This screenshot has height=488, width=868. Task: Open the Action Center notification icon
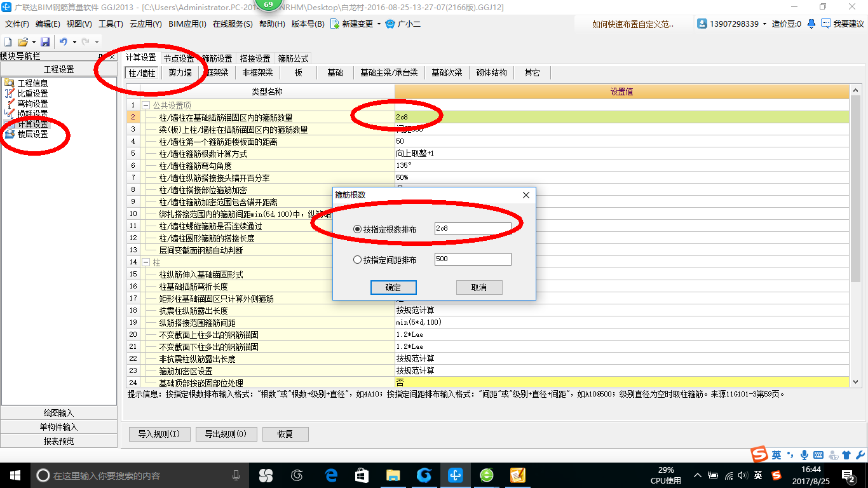click(849, 475)
